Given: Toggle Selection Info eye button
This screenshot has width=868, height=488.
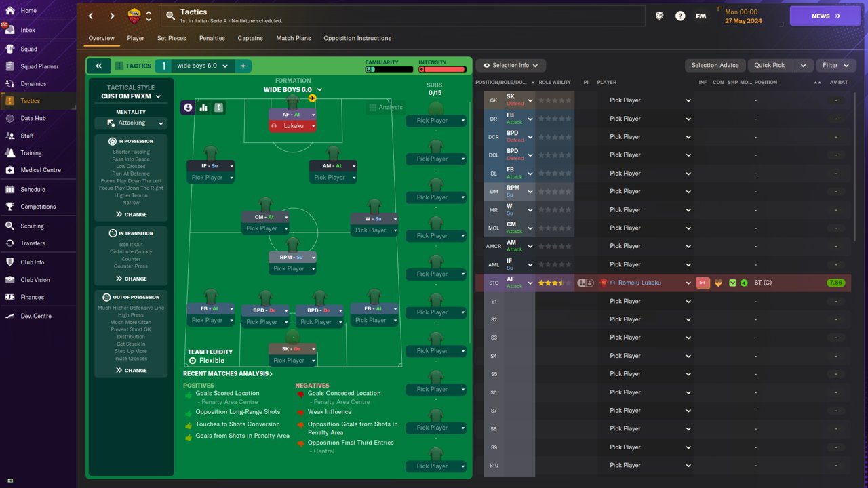Looking at the screenshot, I should pyautogui.click(x=509, y=65).
